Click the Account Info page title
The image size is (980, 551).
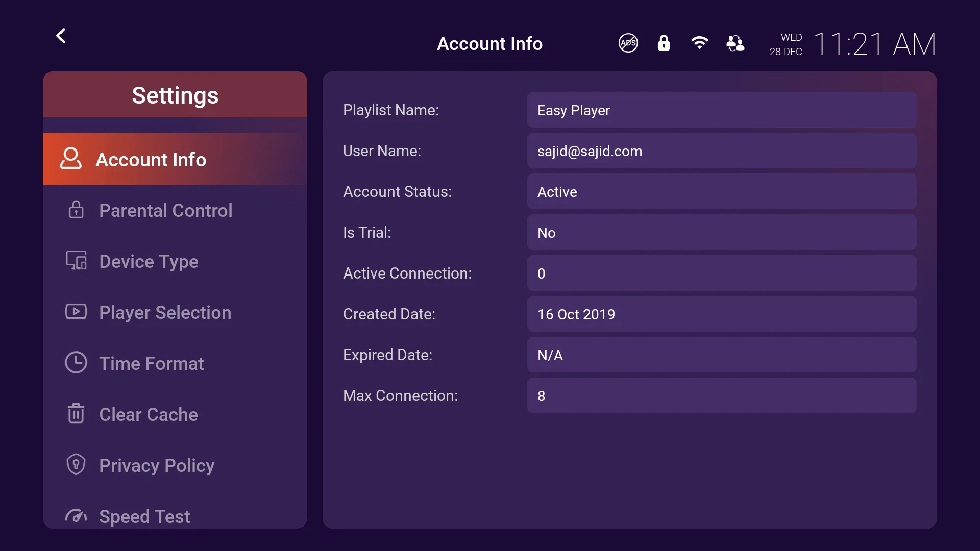tap(489, 44)
